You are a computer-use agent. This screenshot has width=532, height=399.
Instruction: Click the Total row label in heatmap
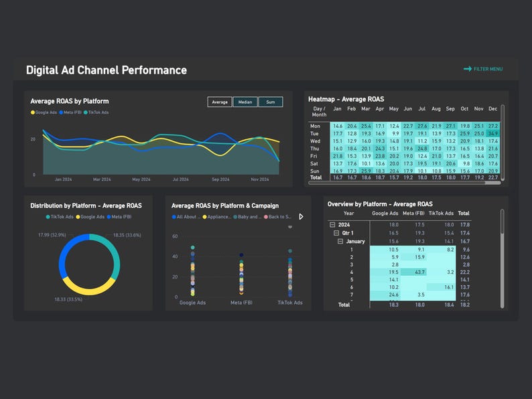click(316, 177)
